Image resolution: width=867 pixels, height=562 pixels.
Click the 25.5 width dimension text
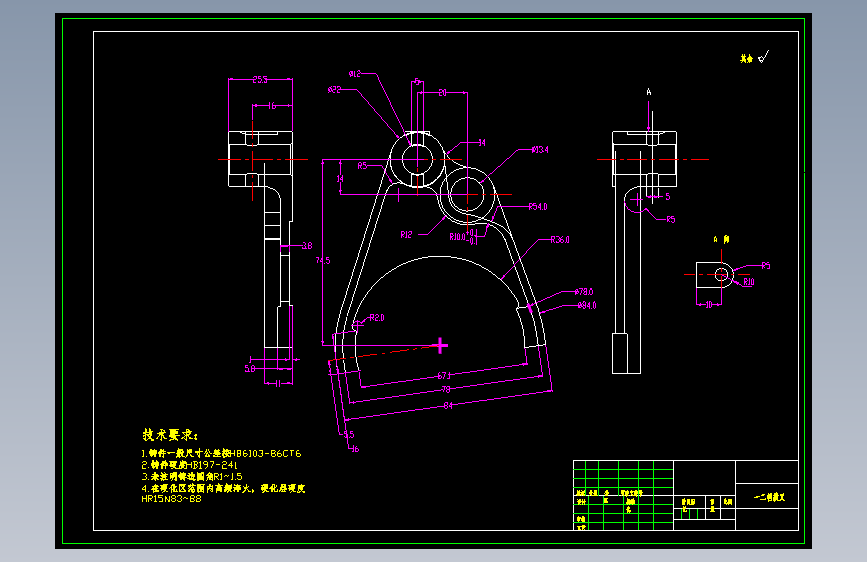pos(259,79)
